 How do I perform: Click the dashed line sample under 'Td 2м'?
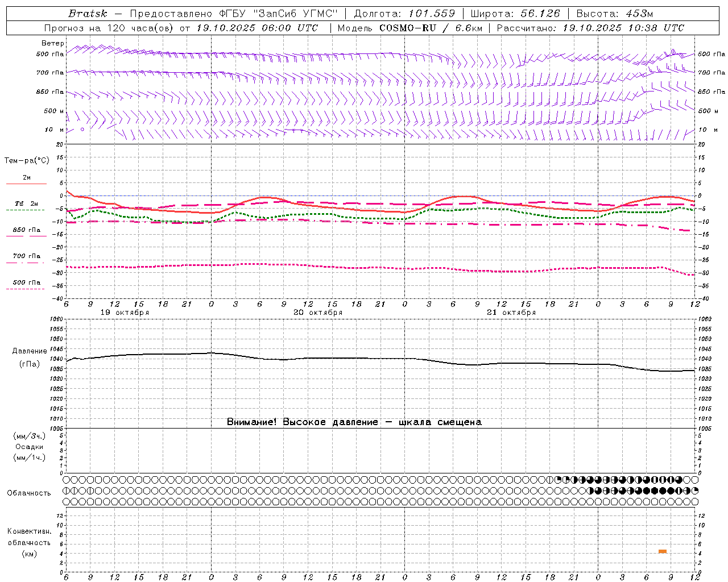point(26,210)
